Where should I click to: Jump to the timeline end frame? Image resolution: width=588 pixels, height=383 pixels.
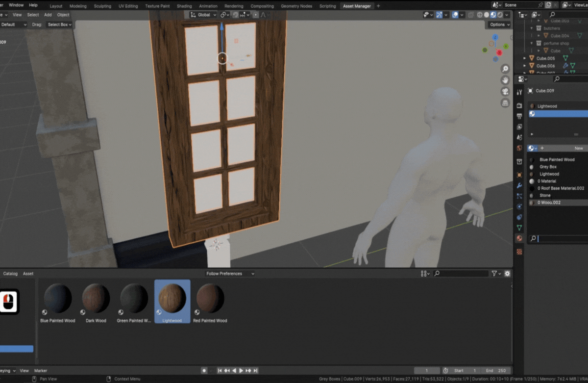tap(255, 371)
